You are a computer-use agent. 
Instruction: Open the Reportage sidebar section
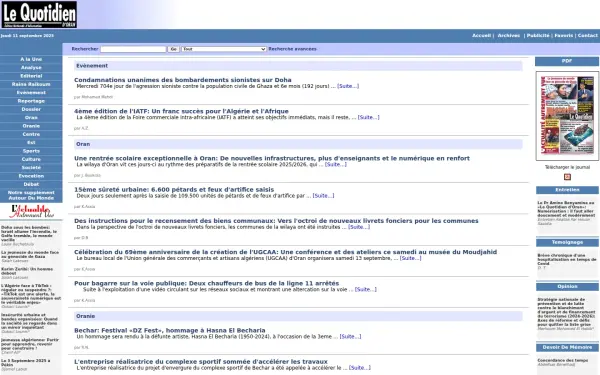[x=31, y=101]
